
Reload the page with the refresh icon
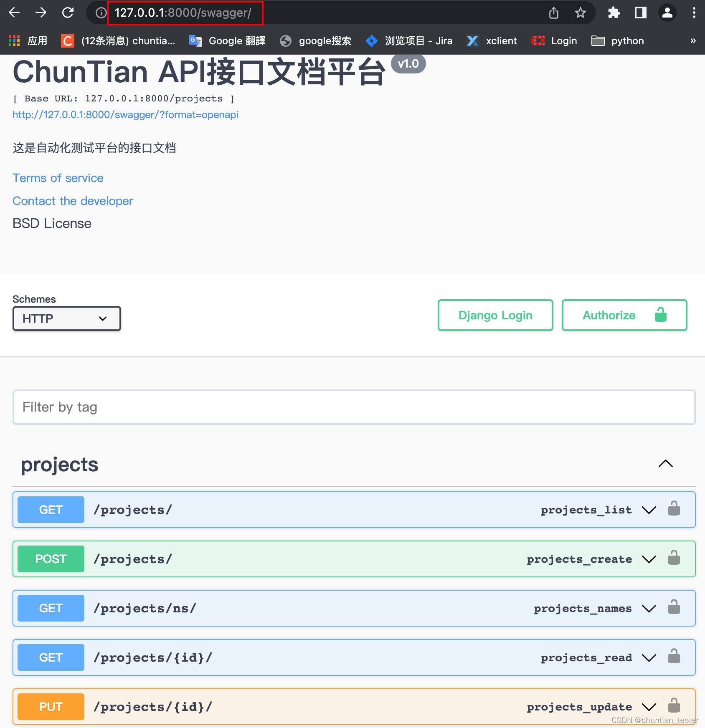point(68,13)
